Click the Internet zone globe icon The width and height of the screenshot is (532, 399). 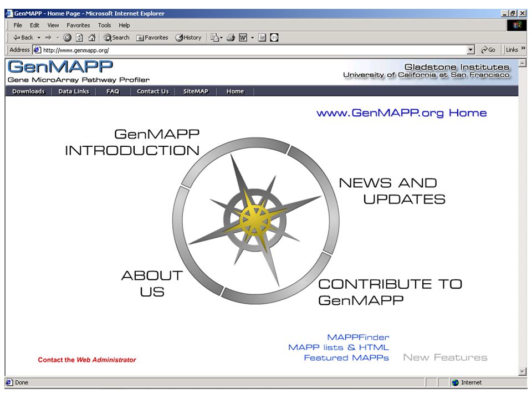[x=456, y=383]
